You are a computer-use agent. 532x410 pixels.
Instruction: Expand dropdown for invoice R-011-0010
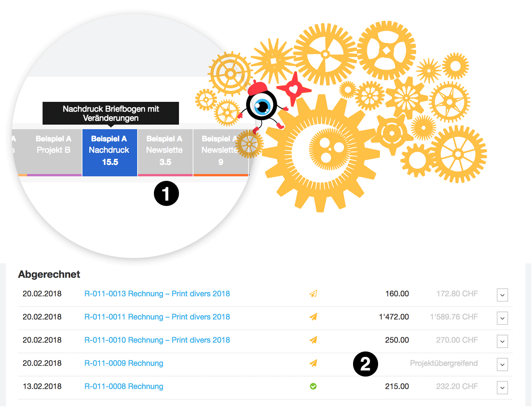pyautogui.click(x=502, y=341)
